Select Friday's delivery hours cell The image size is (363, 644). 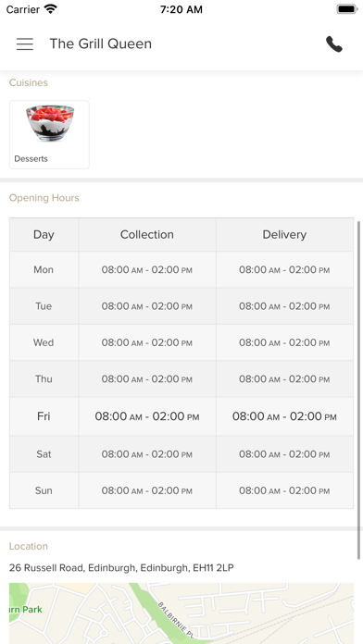pyautogui.click(x=284, y=416)
